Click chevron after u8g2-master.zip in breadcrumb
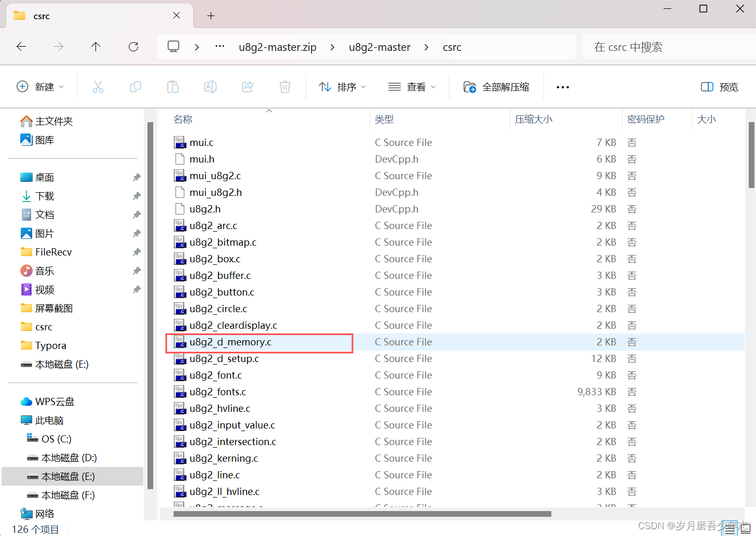This screenshot has width=756, height=536. [332, 47]
